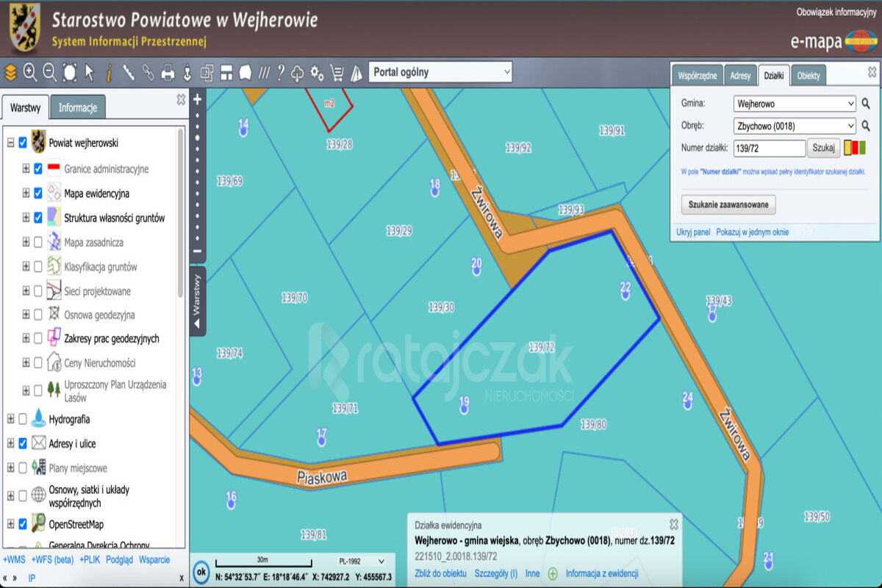
Task: Open the Obręb Zbychowo dropdown
Action: click(x=795, y=126)
